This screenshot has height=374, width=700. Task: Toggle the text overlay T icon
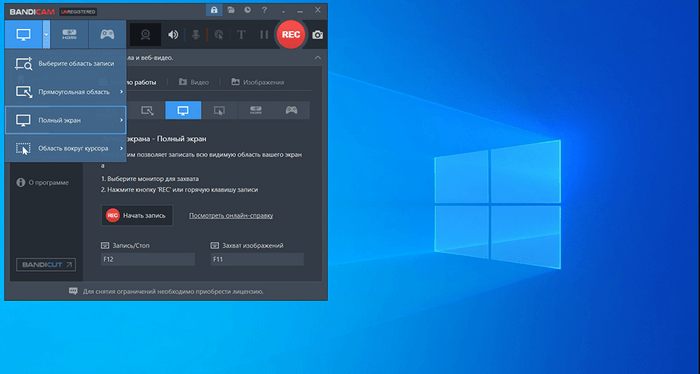[241, 35]
